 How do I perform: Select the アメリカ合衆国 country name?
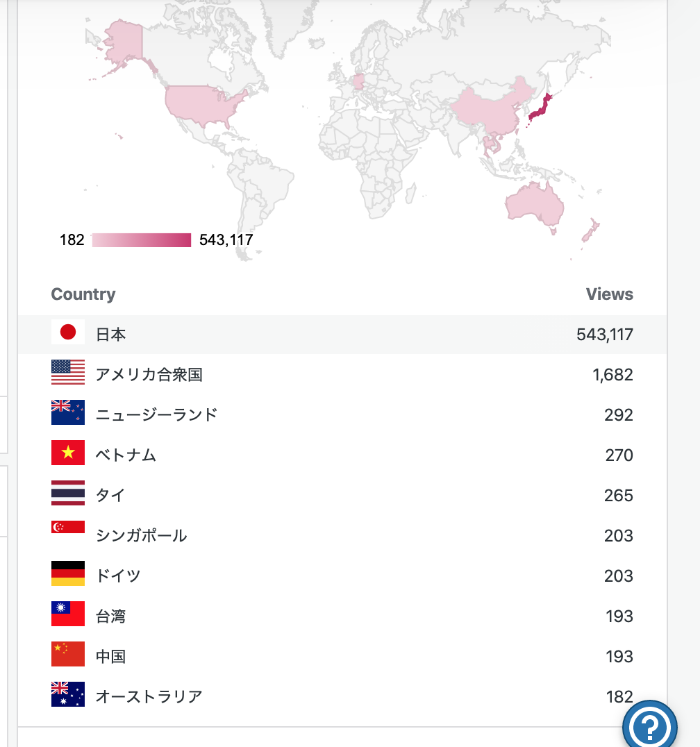149,374
